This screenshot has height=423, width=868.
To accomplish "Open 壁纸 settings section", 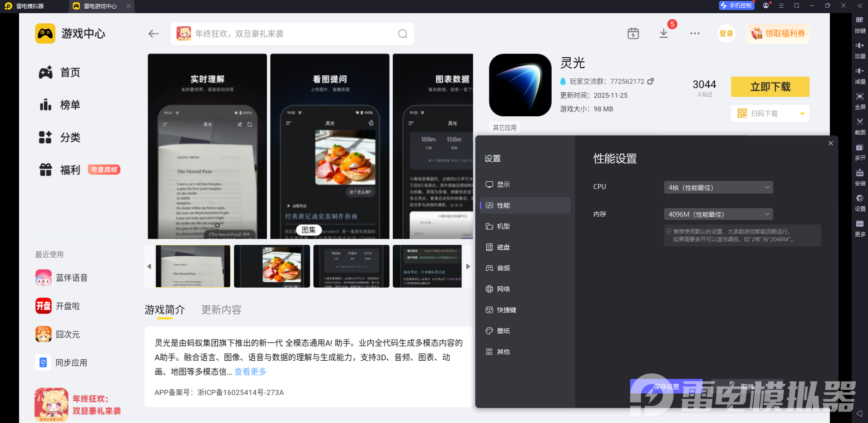I will tap(525, 331).
